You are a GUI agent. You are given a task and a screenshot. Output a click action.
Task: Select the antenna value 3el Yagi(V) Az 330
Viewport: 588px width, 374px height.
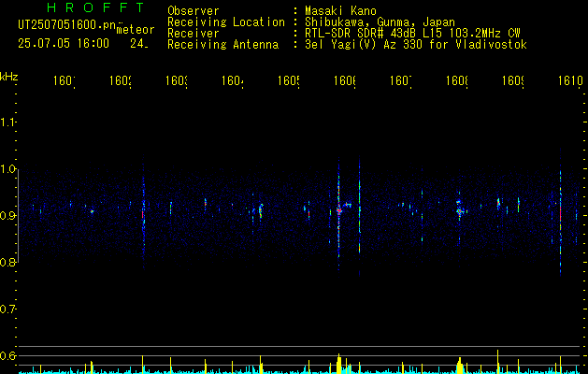366,45
